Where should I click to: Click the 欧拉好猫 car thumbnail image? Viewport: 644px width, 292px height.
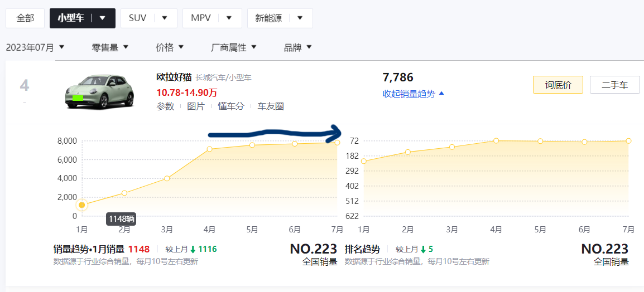100,93
